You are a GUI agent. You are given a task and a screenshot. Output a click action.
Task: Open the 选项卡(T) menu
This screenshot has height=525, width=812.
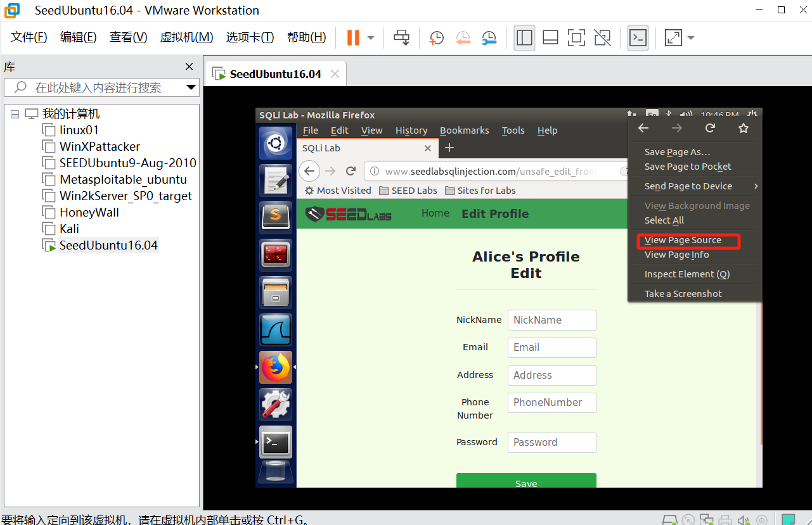[250, 37]
